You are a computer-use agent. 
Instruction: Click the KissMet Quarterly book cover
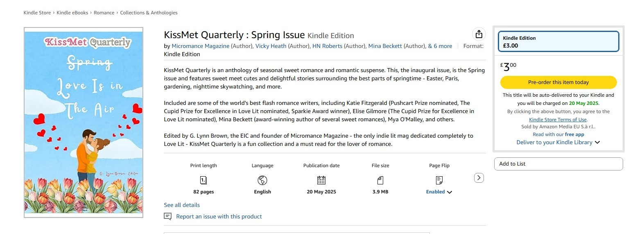[x=84, y=123]
